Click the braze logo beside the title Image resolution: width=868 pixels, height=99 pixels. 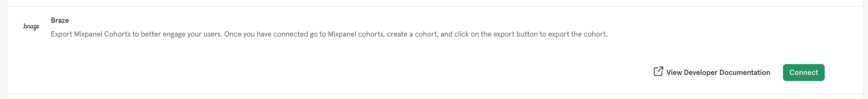31,26
